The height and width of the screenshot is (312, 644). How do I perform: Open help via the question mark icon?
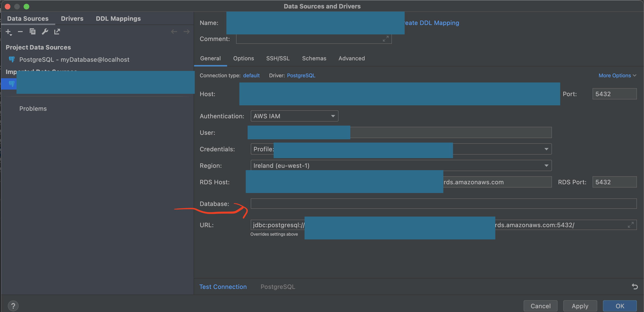[13, 305]
